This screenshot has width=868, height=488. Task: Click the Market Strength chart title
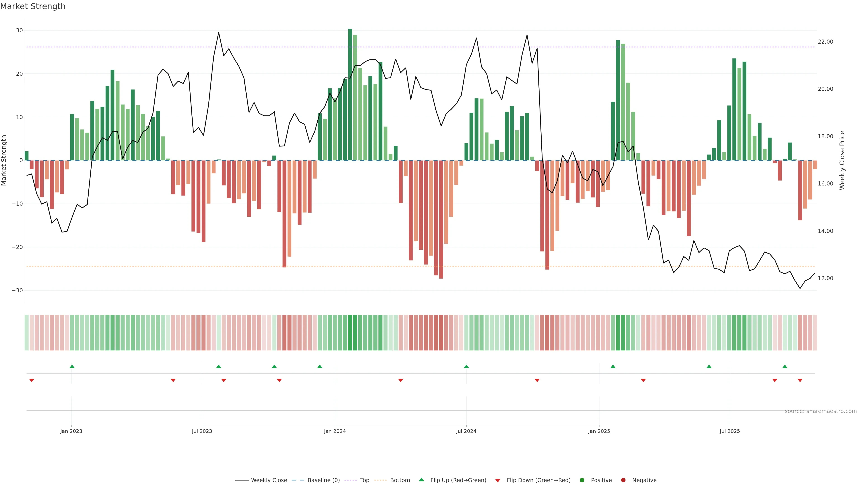[x=33, y=6]
